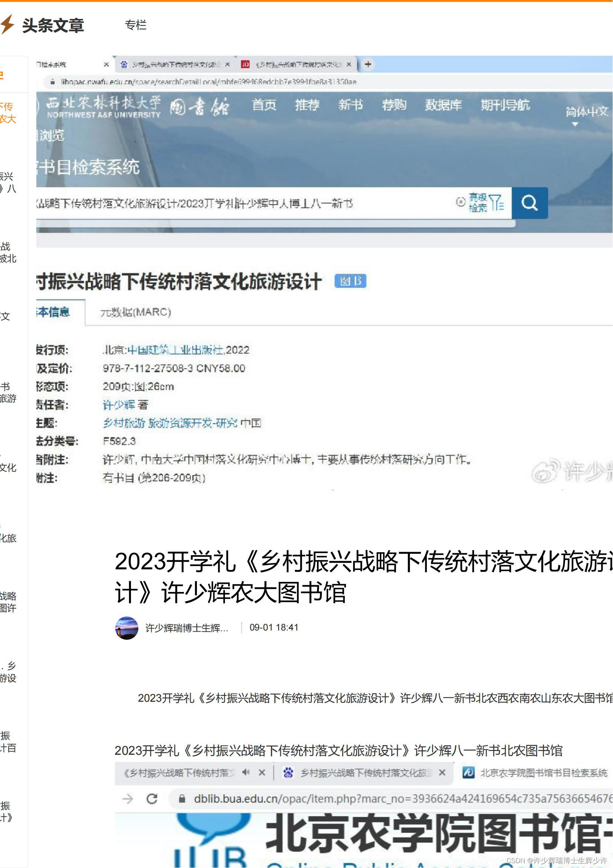Open 数据库 in the library navigation

click(444, 105)
